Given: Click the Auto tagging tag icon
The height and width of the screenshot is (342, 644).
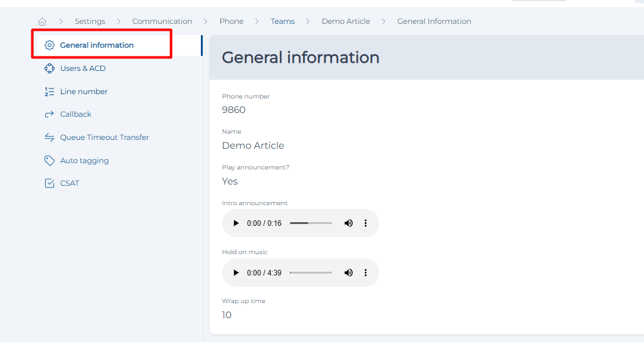Looking at the screenshot, I should pos(50,161).
